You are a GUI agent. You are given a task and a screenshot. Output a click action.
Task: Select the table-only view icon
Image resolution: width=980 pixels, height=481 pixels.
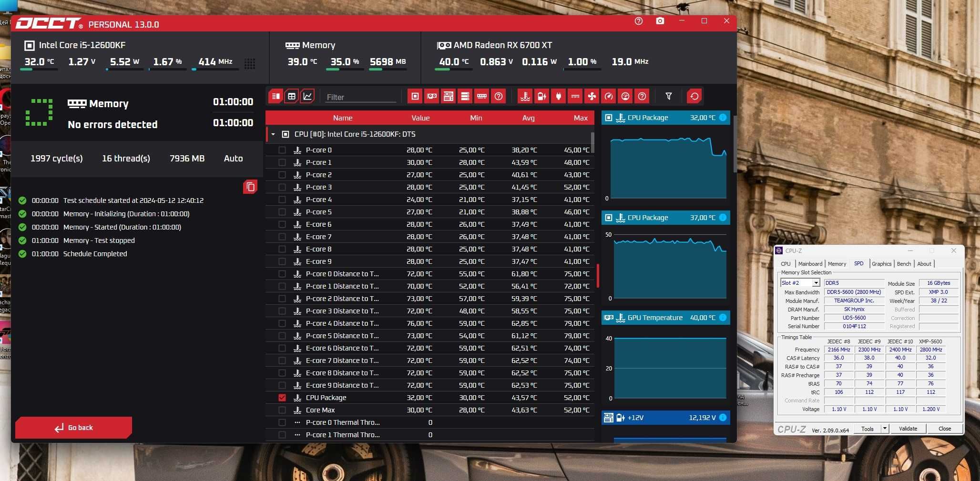(292, 96)
